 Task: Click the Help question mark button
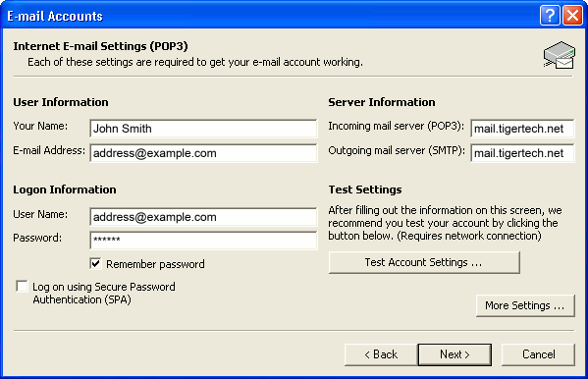550,16
